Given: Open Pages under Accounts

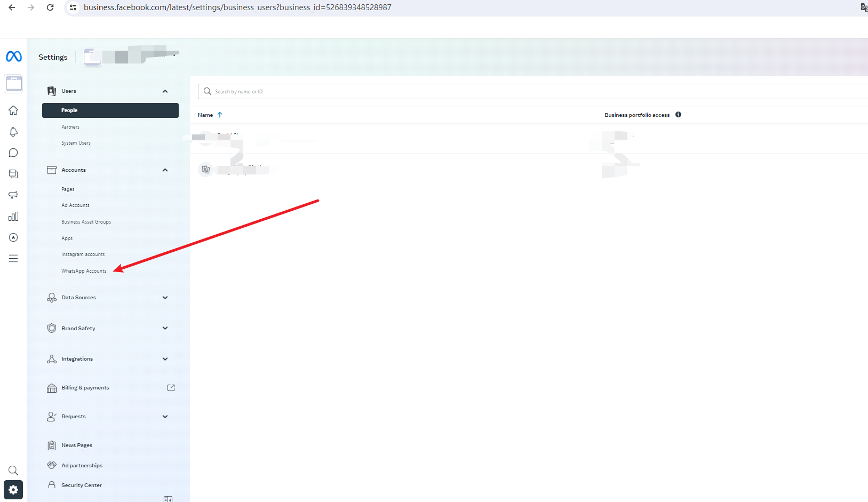Looking at the screenshot, I should click(x=68, y=189).
